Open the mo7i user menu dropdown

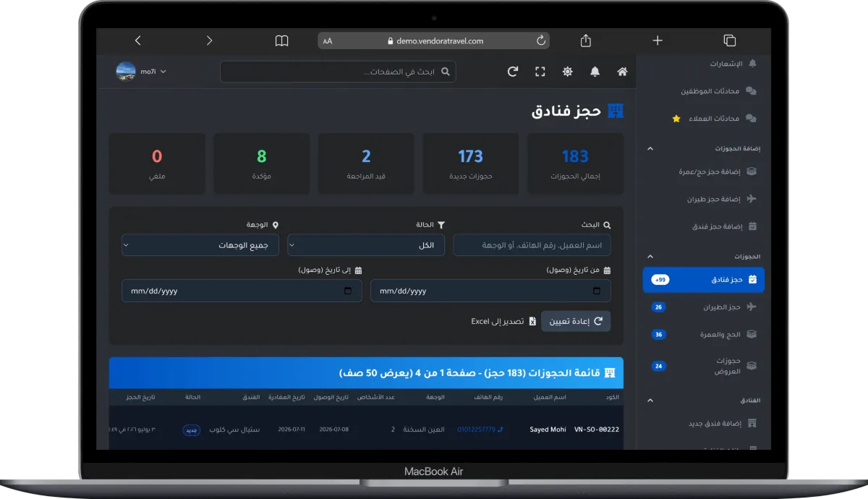click(153, 72)
